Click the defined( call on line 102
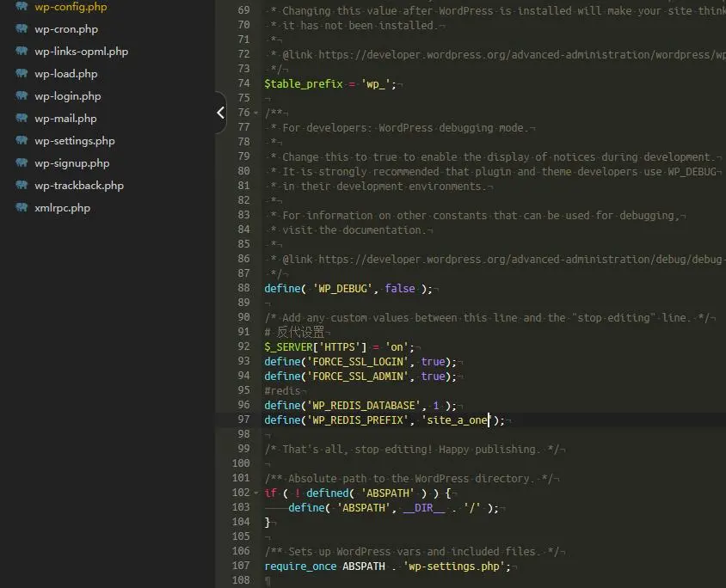 click(330, 493)
